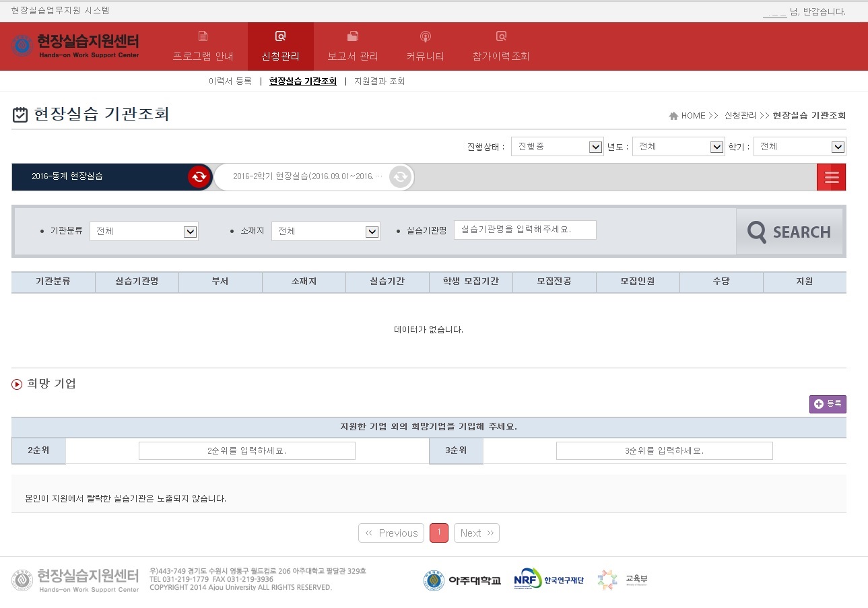Click the HOME icon in breadcrumb
This screenshot has height=608, width=868.
pos(673,116)
